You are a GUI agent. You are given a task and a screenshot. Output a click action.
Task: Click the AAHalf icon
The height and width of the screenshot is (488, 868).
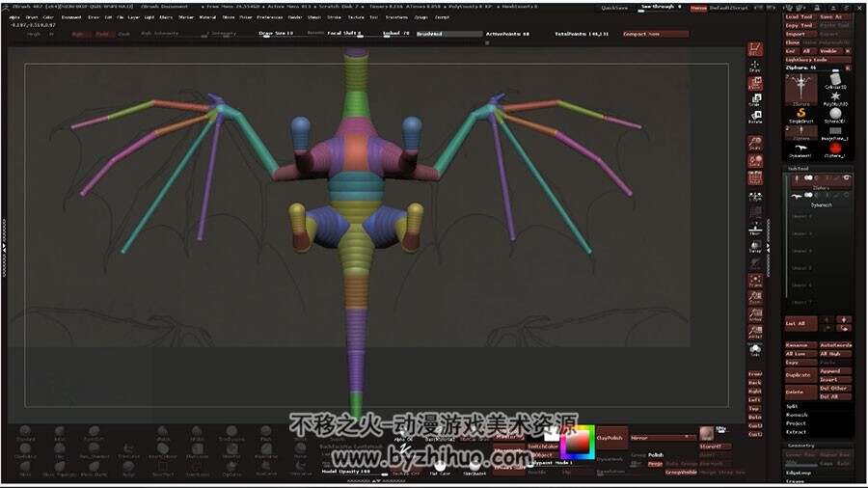coord(755,332)
